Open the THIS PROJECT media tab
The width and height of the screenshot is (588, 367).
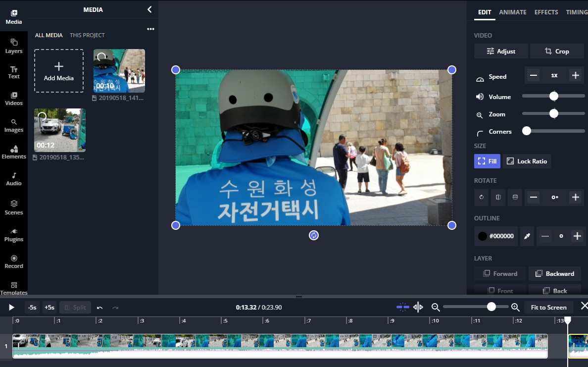pyautogui.click(x=87, y=35)
